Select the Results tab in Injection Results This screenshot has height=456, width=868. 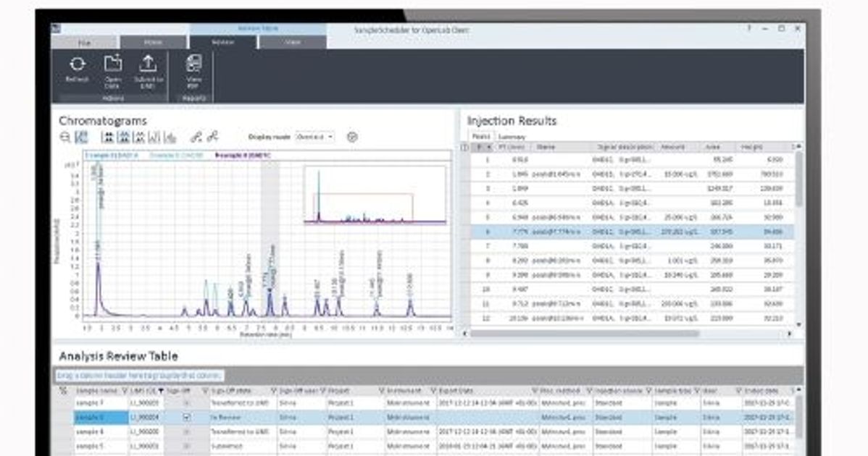click(483, 135)
